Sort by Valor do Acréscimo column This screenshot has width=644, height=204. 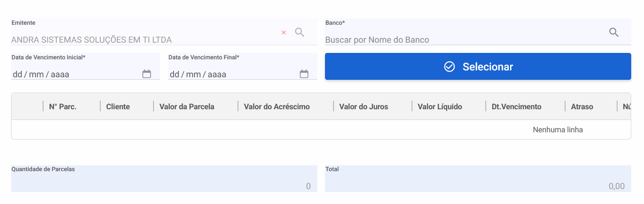(277, 107)
